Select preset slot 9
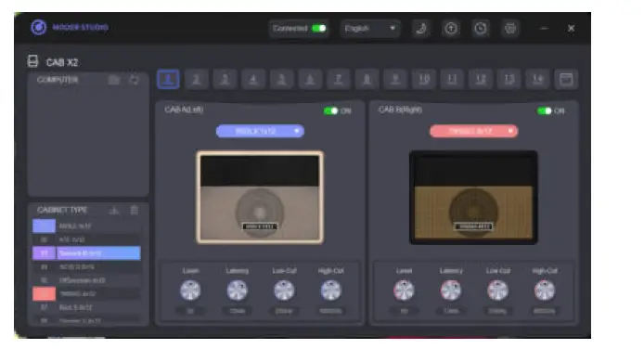Screen dimensions: 644x349 coord(395,79)
